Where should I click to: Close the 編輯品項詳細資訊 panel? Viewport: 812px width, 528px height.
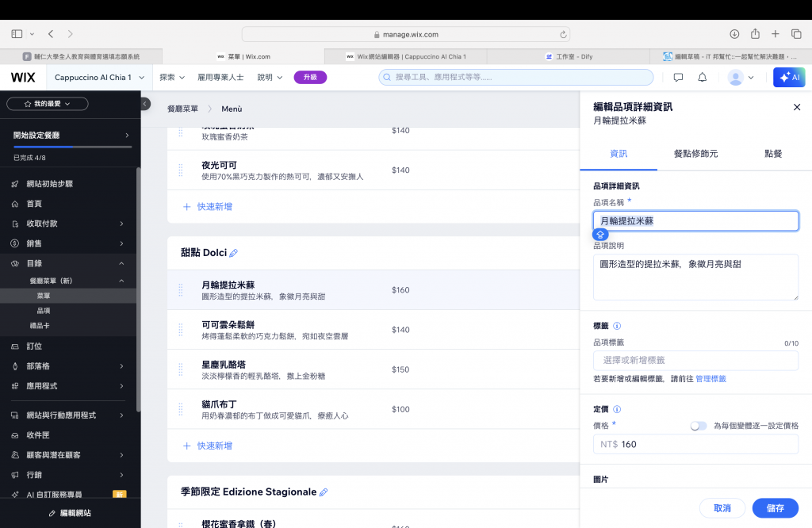click(797, 107)
